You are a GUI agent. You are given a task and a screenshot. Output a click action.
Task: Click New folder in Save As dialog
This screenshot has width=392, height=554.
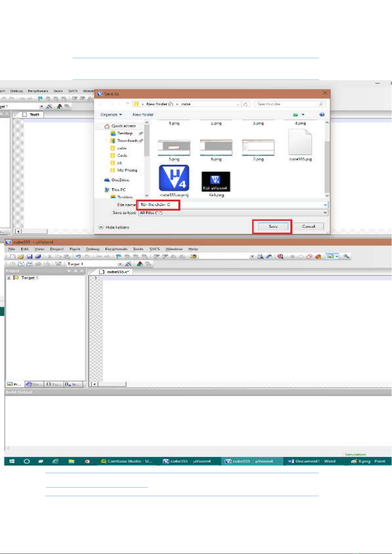(143, 114)
